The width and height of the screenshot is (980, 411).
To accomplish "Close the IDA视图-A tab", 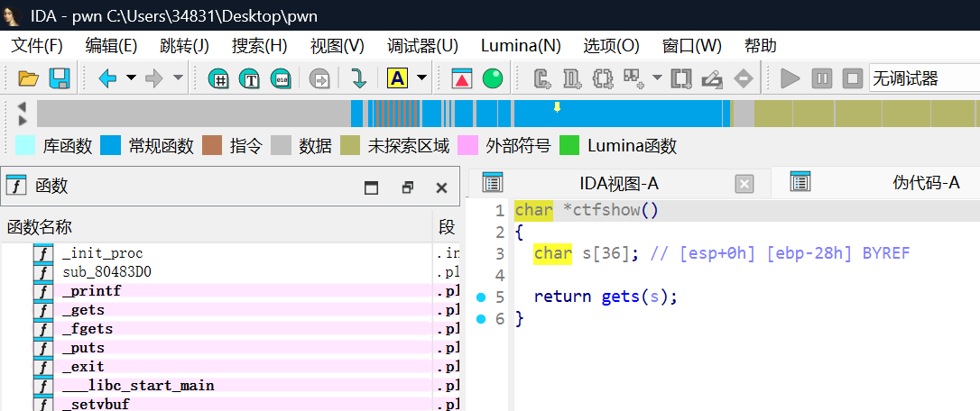I will tap(744, 184).
